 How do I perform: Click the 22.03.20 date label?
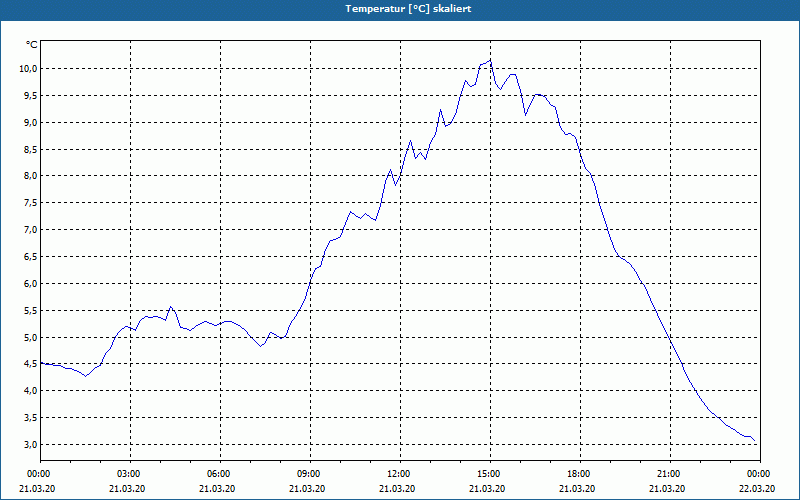coord(757,489)
